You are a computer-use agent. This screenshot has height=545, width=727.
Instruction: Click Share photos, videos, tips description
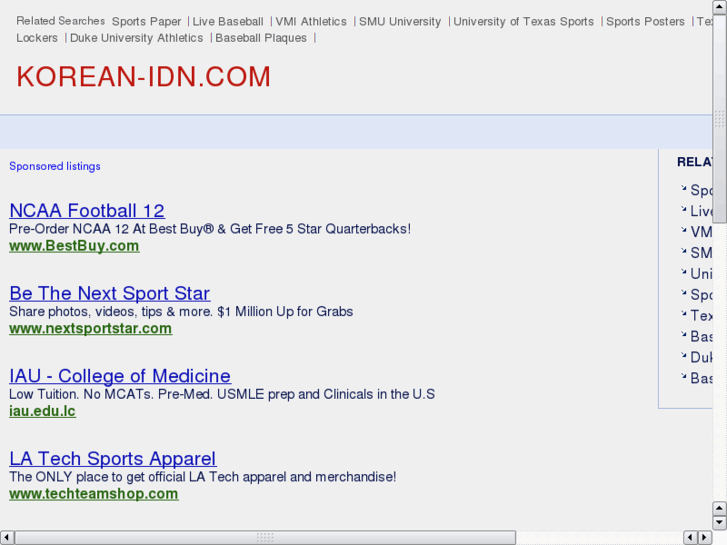click(181, 311)
